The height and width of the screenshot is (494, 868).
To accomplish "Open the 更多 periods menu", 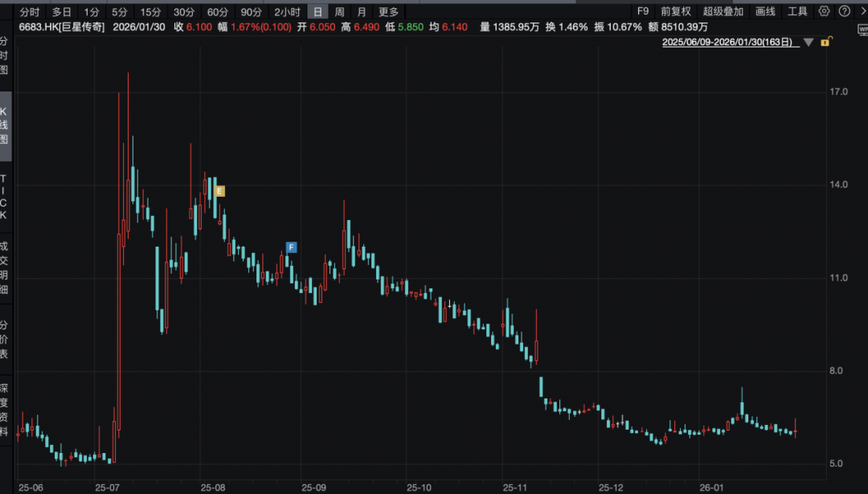I will (389, 11).
